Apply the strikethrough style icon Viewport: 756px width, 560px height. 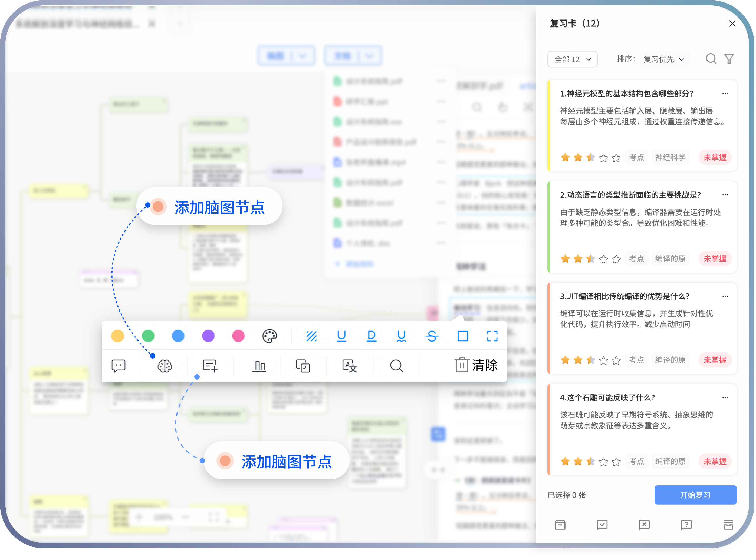[432, 336]
